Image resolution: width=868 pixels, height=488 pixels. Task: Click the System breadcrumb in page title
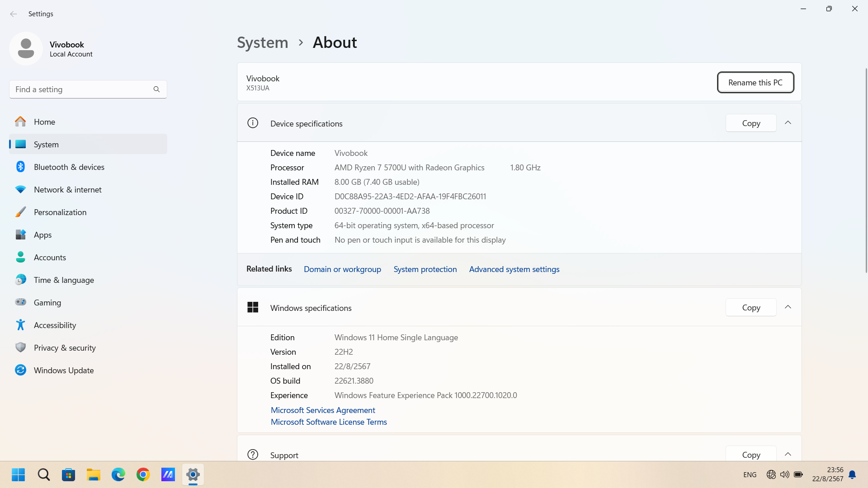tap(263, 42)
